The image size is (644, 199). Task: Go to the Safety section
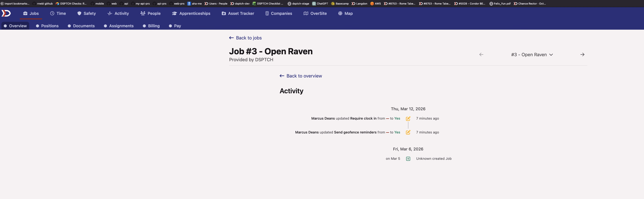[x=87, y=13]
